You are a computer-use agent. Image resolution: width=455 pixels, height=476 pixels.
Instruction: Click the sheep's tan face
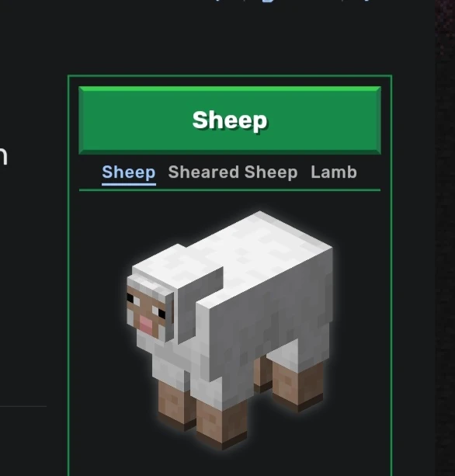(147, 311)
